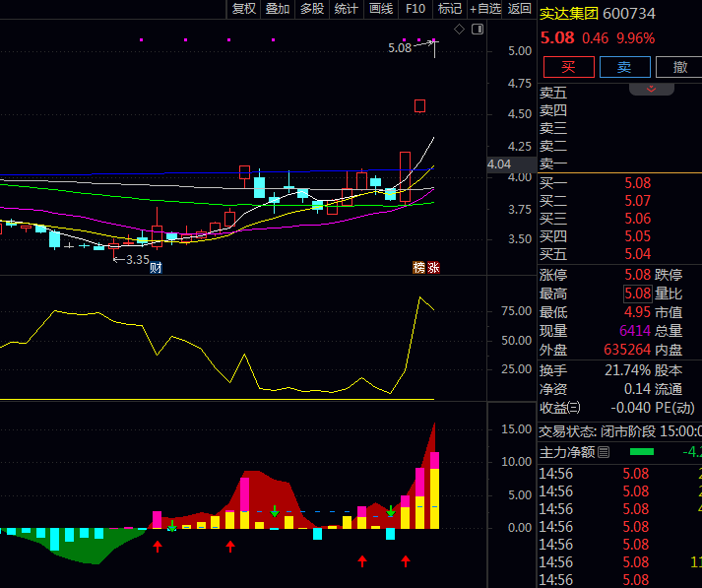Viewport: 702px width, 588px height.
Task: Open the 统计 statistics menu
Action: tap(346, 9)
